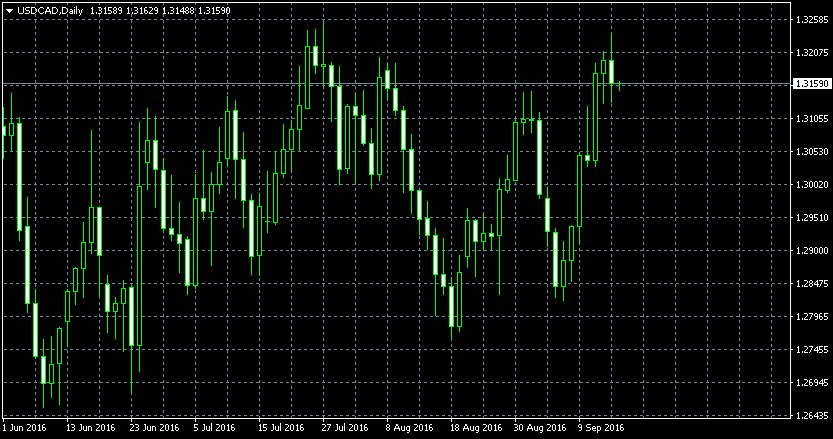833x439 pixels.
Task: Click price scale value 1.31055
Action: point(812,119)
